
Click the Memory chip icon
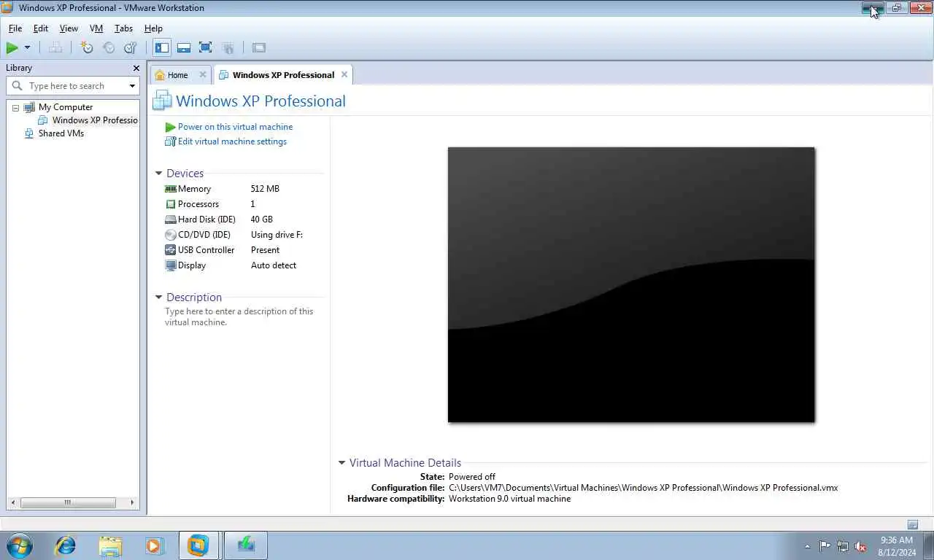coord(171,189)
